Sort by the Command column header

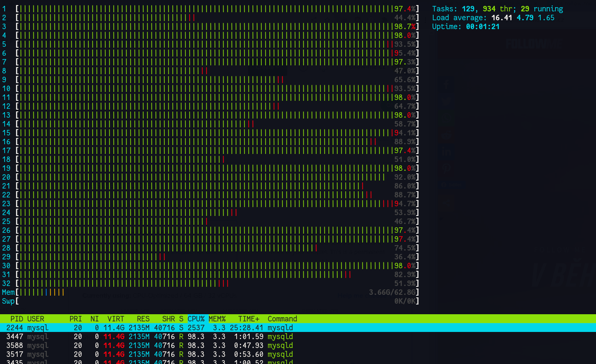tap(282, 319)
